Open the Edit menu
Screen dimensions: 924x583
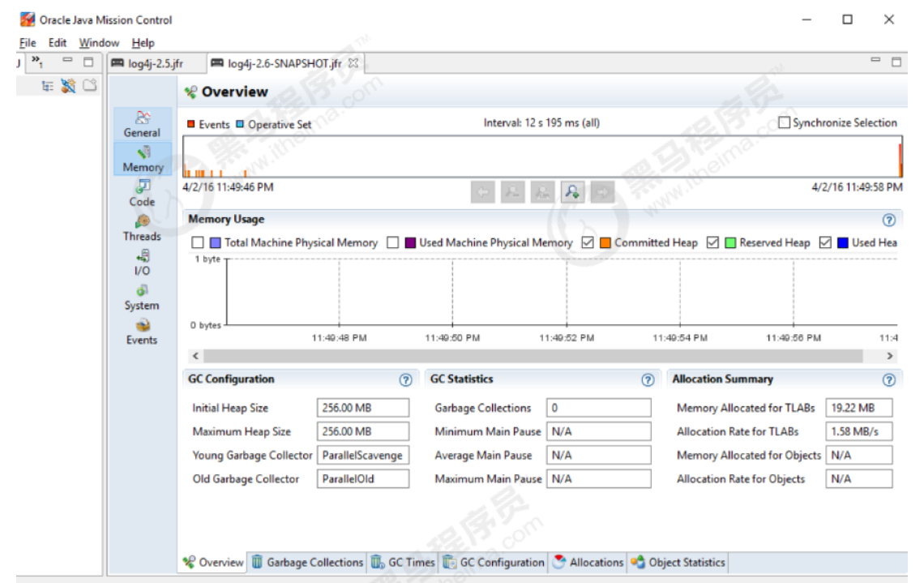tap(58, 43)
